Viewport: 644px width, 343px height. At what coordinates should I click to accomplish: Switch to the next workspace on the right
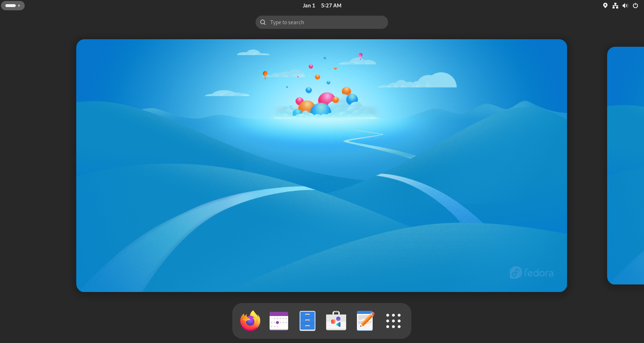626,165
